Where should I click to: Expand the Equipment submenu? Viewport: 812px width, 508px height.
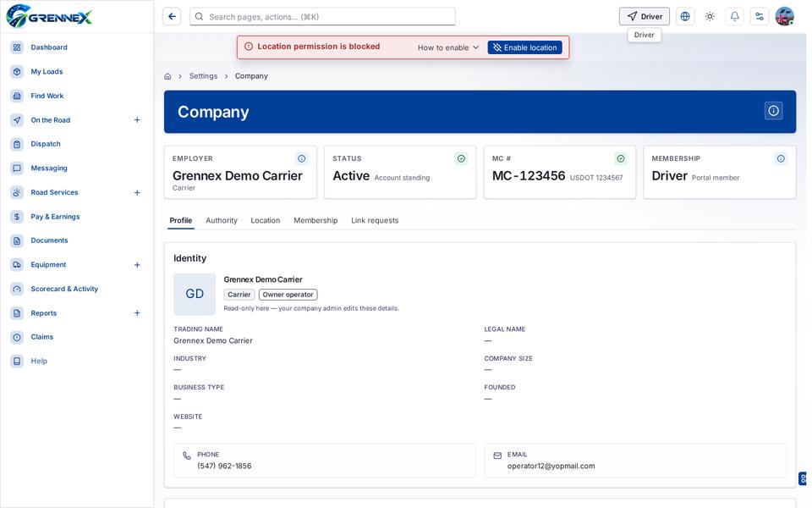pyautogui.click(x=137, y=265)
